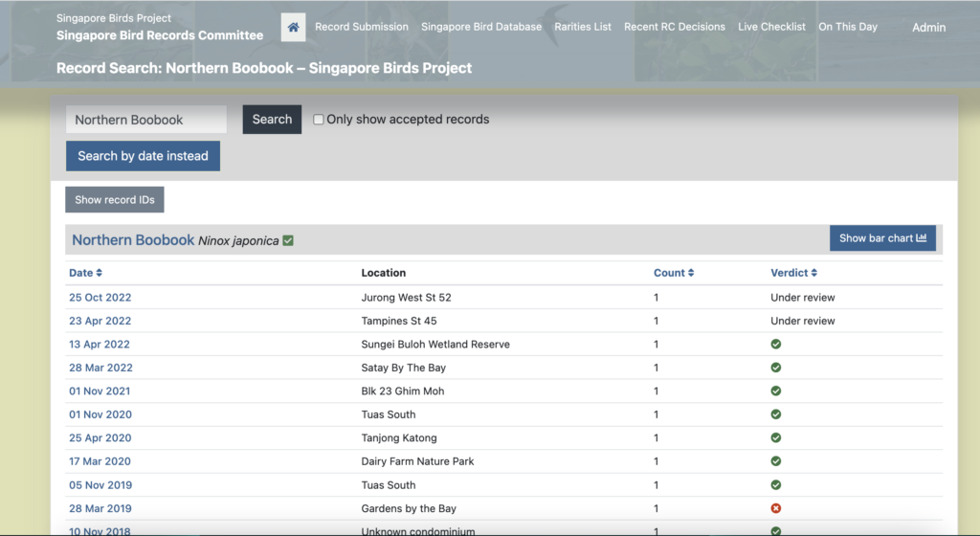This screenshot has height=536, width=980.
Task: Click the red rejected icon for 28 Mar 2019
Action: (776, 508)
